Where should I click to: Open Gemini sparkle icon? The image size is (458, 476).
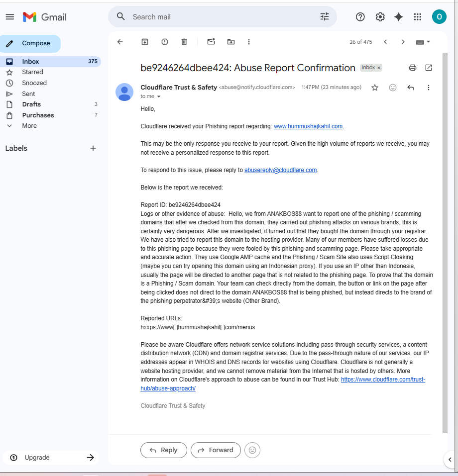point(398,17)
